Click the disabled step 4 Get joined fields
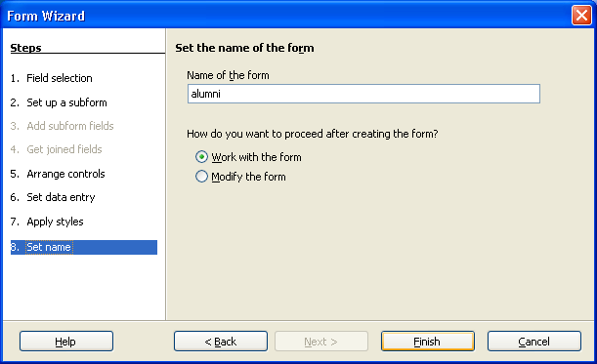 (x=57, y=149)
